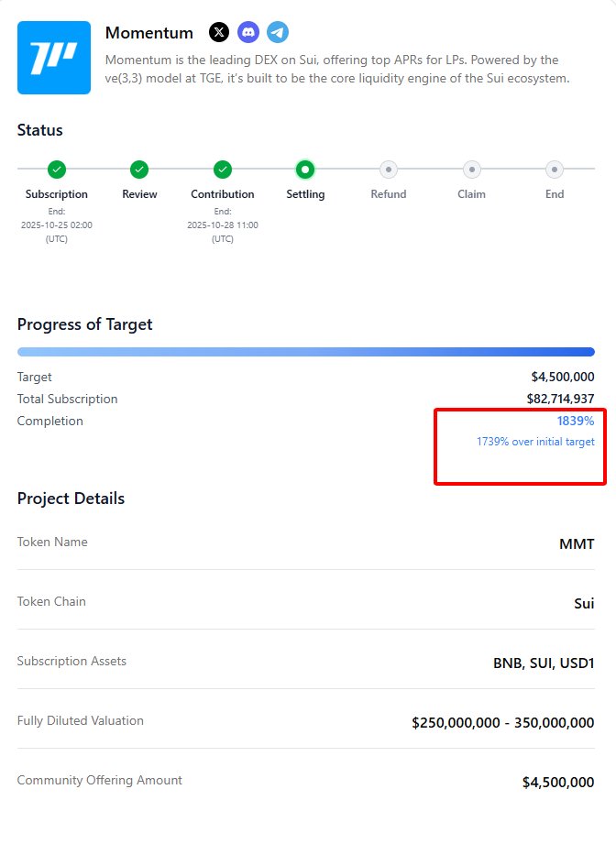
Task: Click the Claim step dot
Action: 471,170
